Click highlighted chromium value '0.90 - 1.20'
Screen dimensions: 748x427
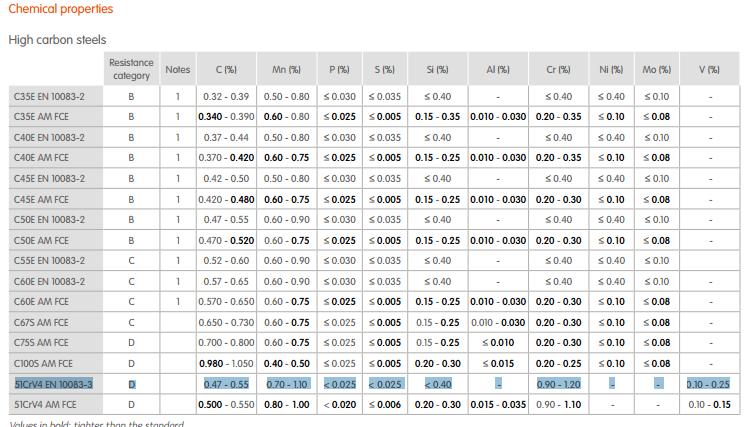559,384
